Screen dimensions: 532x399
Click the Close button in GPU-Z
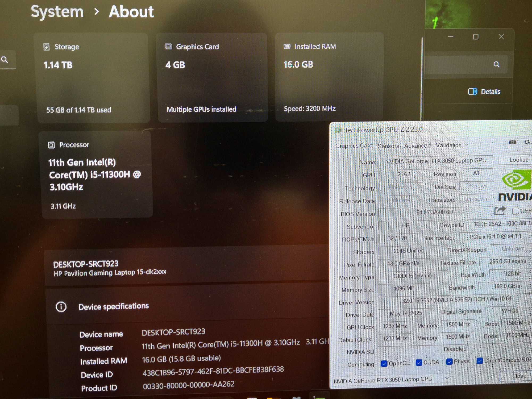click(516, 376)
